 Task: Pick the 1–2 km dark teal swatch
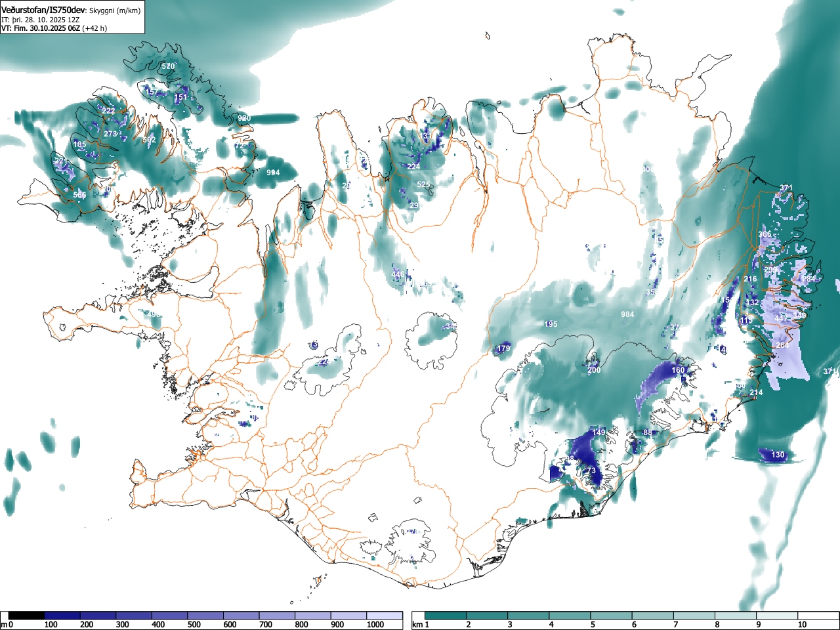click(x=446, y=616)
